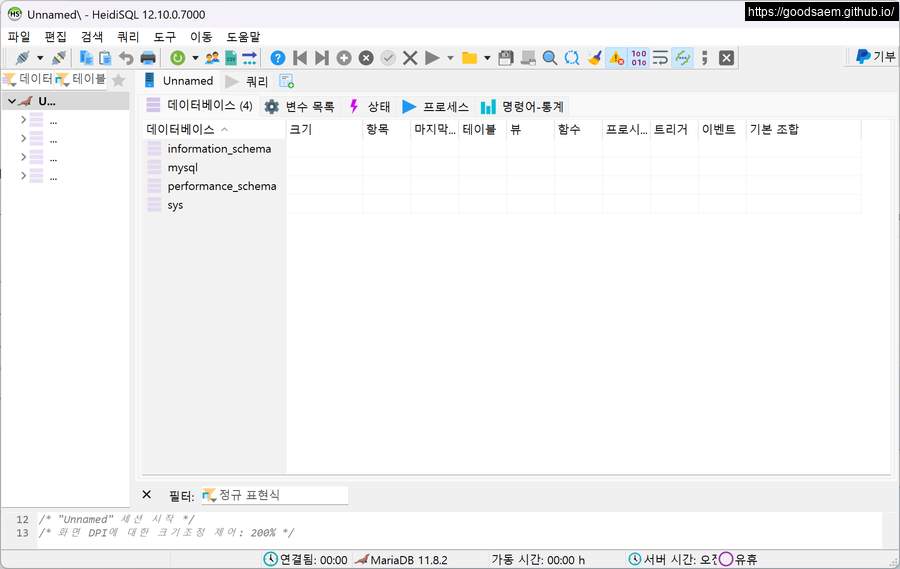This screenshot has height=569, width=900.
Task: Click the PayPal 기부 donate button
Action: pos(875,56)
